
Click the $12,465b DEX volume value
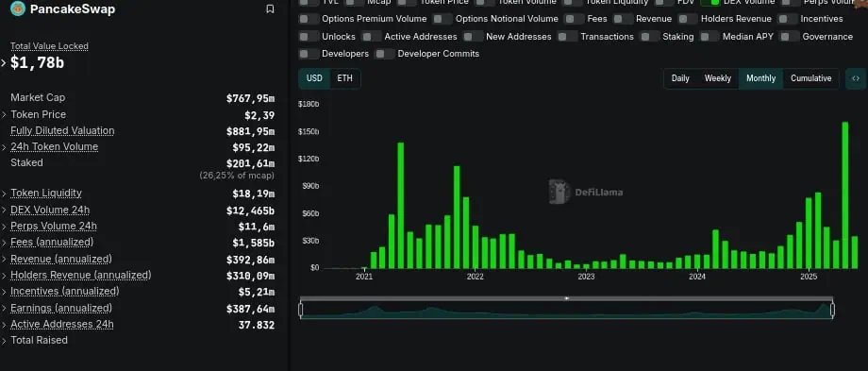(250, 211)
